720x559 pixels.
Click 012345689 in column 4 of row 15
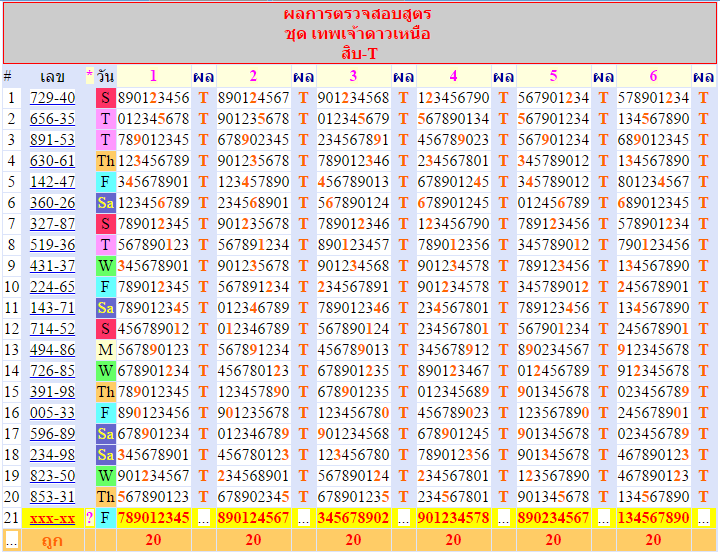(454, 392)
